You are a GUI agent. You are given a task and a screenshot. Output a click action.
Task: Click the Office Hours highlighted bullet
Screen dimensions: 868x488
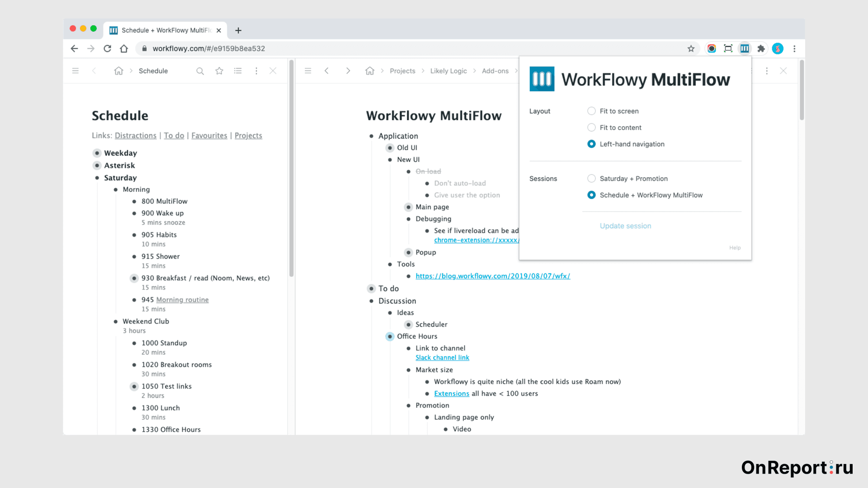[390, 336]
